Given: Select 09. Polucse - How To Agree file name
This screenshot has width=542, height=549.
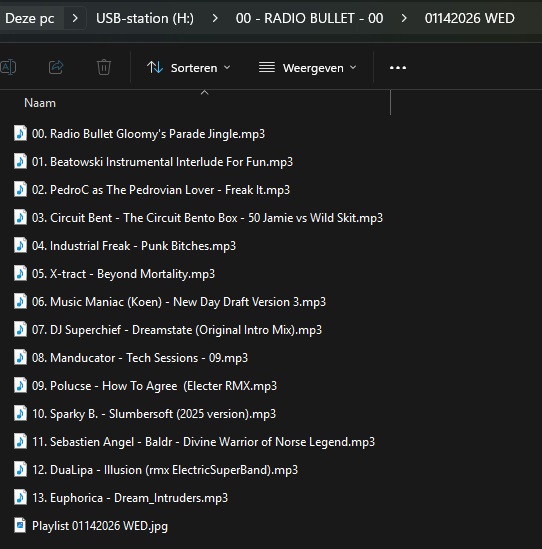Looking at the screenshot, I should click(x=154, y=386).
